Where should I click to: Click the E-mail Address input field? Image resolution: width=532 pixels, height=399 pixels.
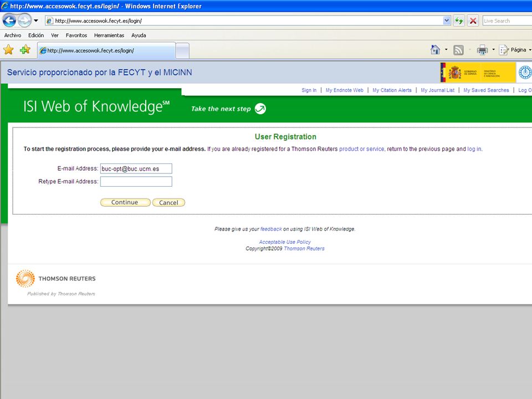point(136,168)
